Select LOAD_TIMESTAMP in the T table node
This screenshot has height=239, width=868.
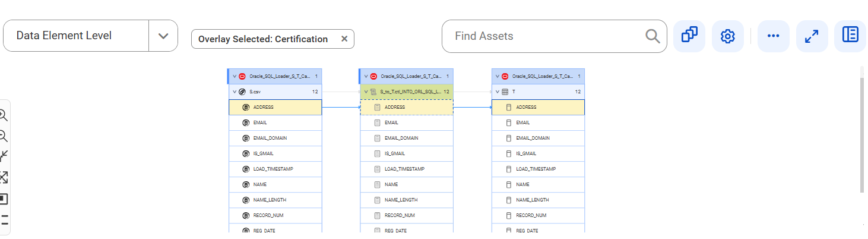(538, 169)
